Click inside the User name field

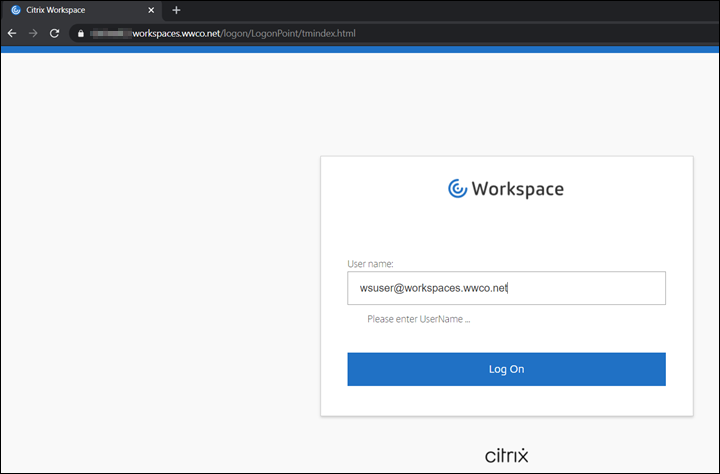506,288
